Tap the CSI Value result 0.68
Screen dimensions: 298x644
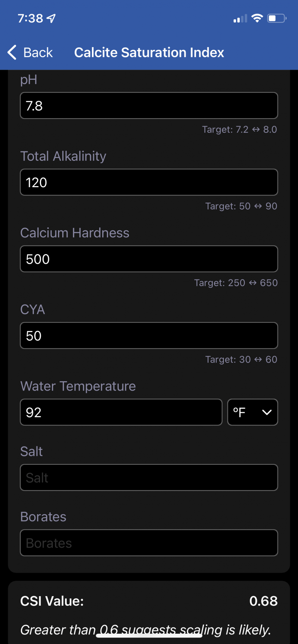point(263,601)
